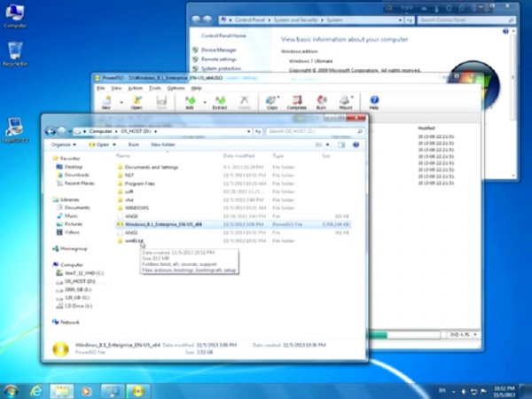Screen dimensions: 532x399
Task: Click the Delete icon in PowerISO toolbar
Action: coord(244,102)
